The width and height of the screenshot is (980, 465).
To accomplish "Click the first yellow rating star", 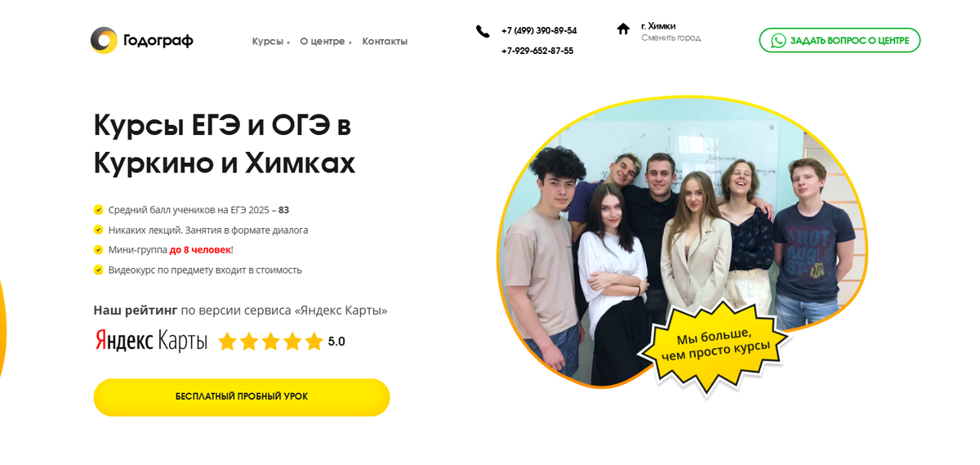I will click(228, 341).
